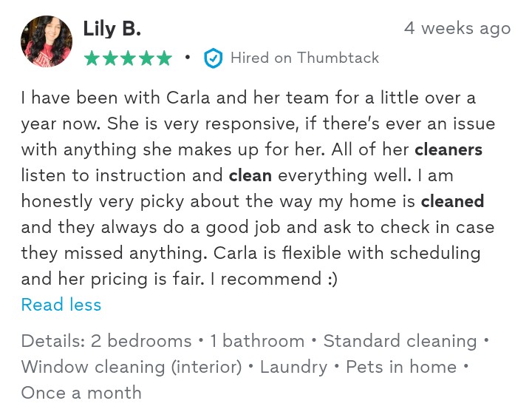This screenshot has height=412, width=532.
Task: Click the "1 bathroom" detail
Action: point(257,341)
